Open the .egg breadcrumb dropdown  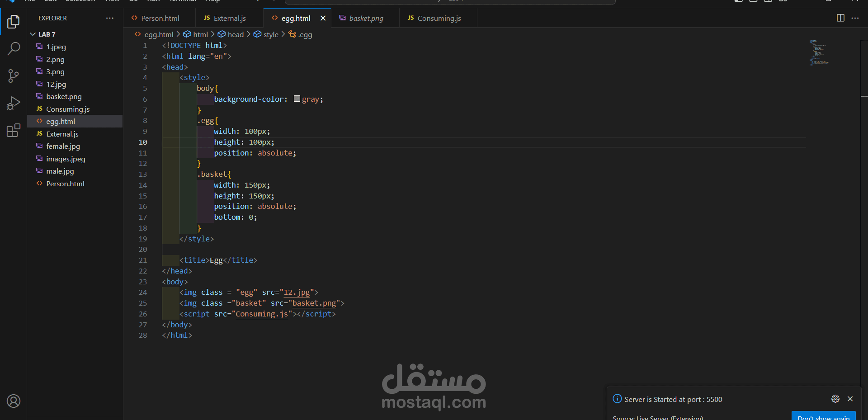tap(305, 34)
